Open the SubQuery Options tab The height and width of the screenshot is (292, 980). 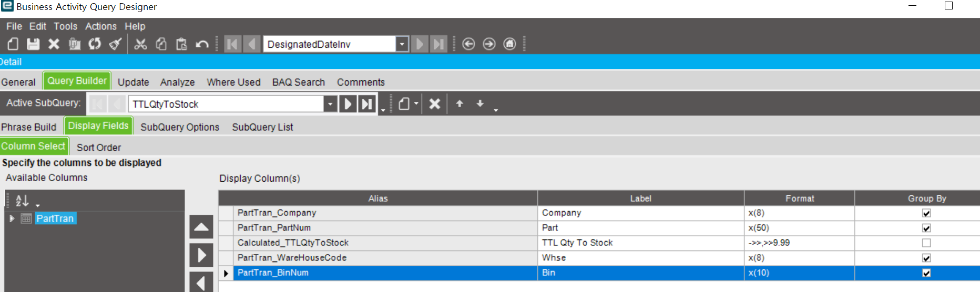180,127
